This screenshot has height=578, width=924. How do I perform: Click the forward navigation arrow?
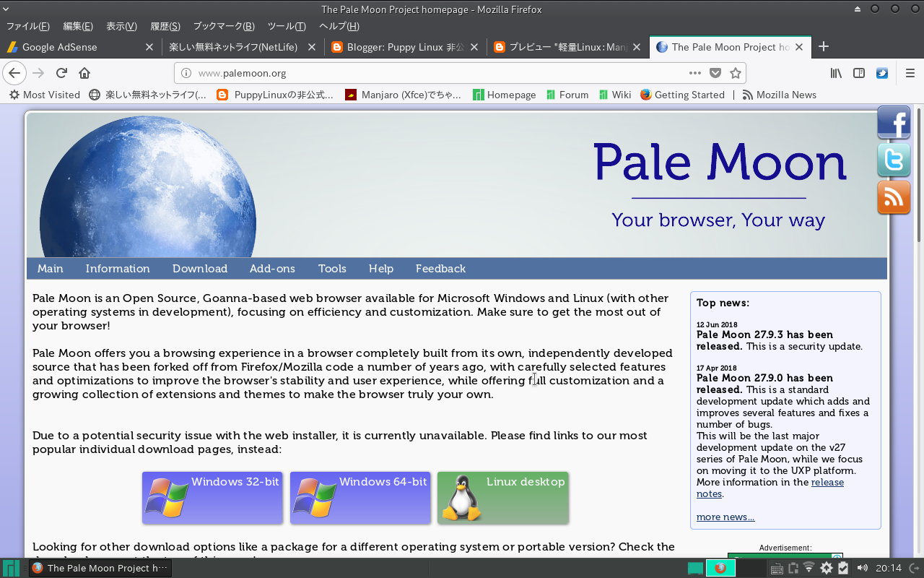point(39,73)
